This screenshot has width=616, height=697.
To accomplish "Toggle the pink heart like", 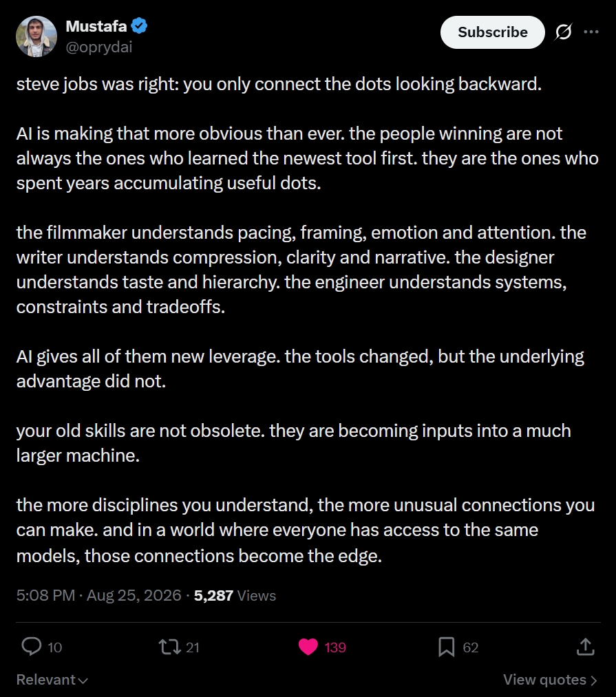I will [308, 647].
